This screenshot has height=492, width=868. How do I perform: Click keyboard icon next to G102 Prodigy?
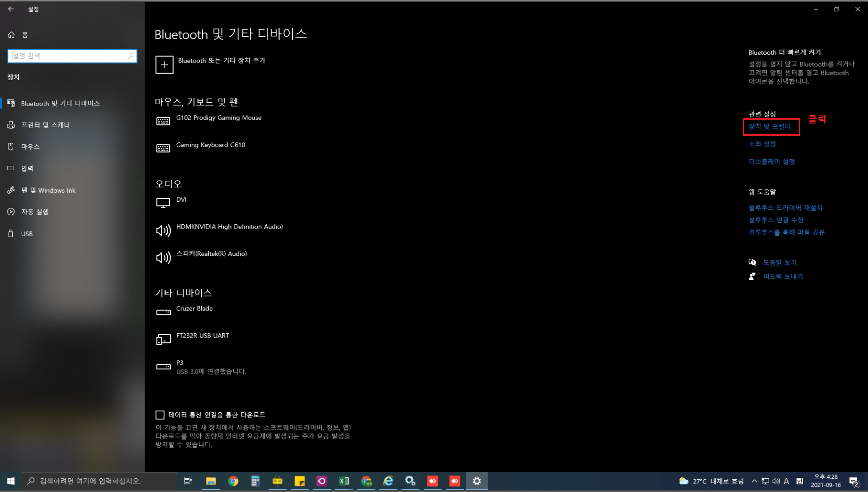click(x=163, y=121)
